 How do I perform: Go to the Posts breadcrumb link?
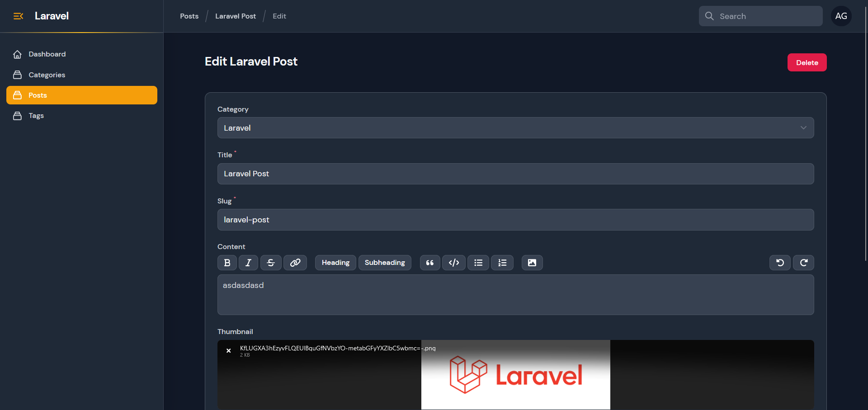pyautogui.click(x=189, y=16)
